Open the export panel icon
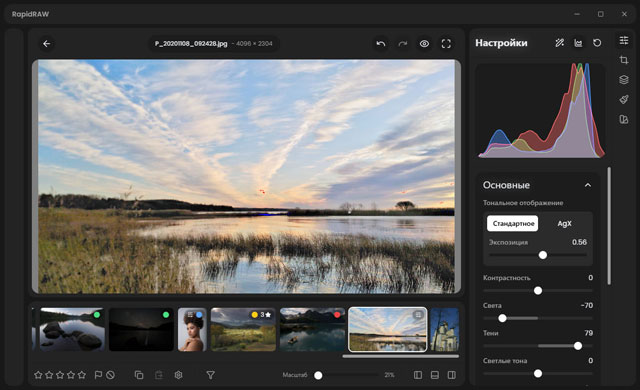This screenshot has height=390, width=640. (624, 119)
